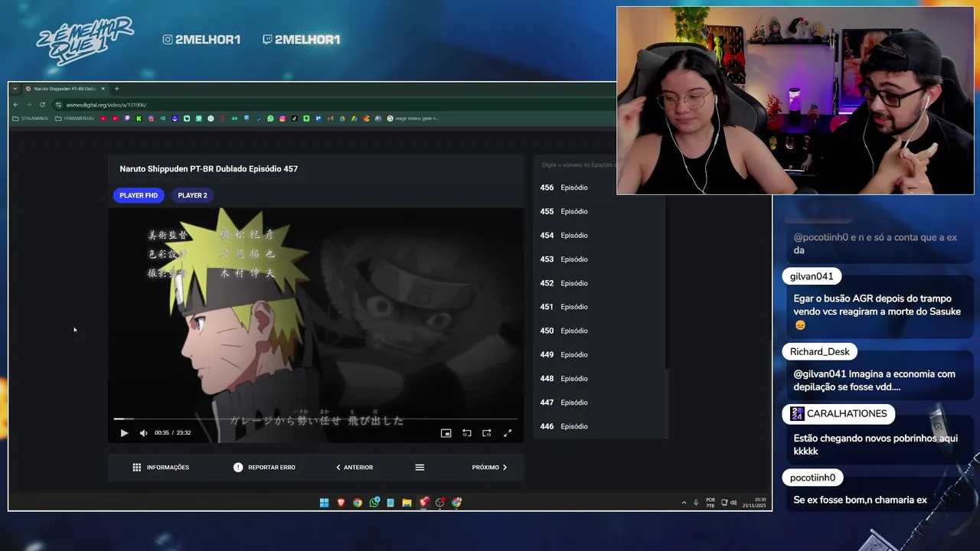Open site info icon in address bar
This screenshot has width=980, height=551.
(x=59, y=105)
